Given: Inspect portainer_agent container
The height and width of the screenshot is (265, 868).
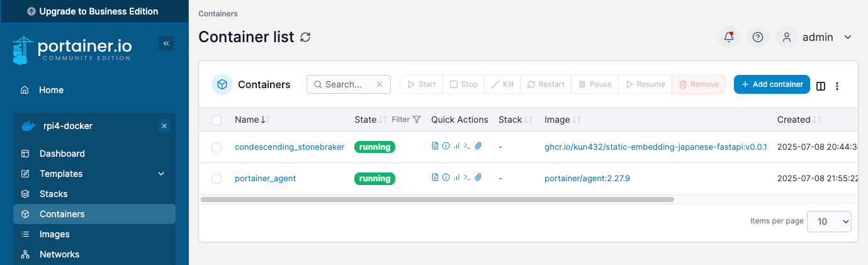Looking at the screenshot, I should click(x=446, y=178).
